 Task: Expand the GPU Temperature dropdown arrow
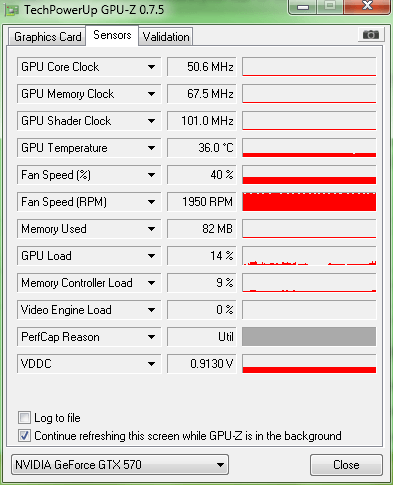[x=151, y=148]
